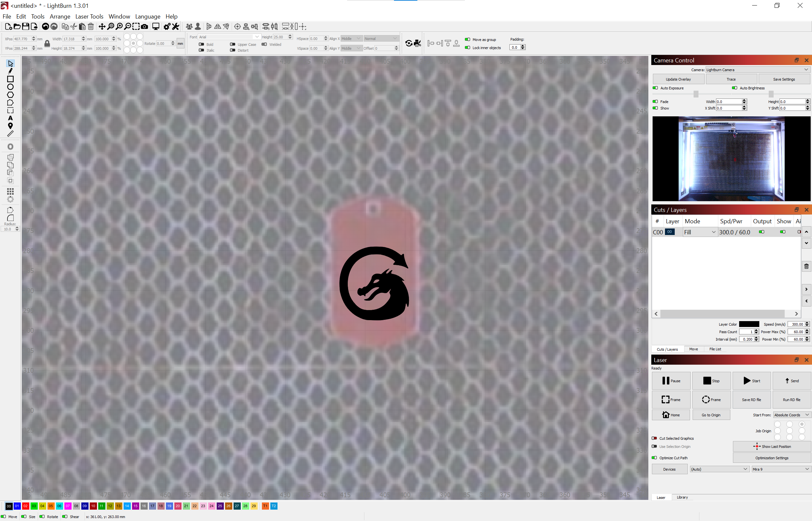Open the Preview monitor icon

click(x=156, y=26)
